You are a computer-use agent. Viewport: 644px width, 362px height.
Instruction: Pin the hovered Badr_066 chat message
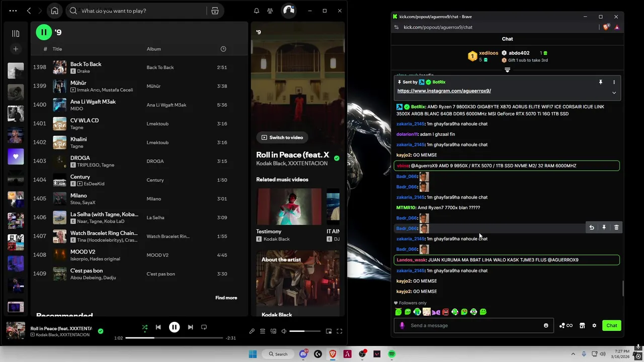click(604, 228)
